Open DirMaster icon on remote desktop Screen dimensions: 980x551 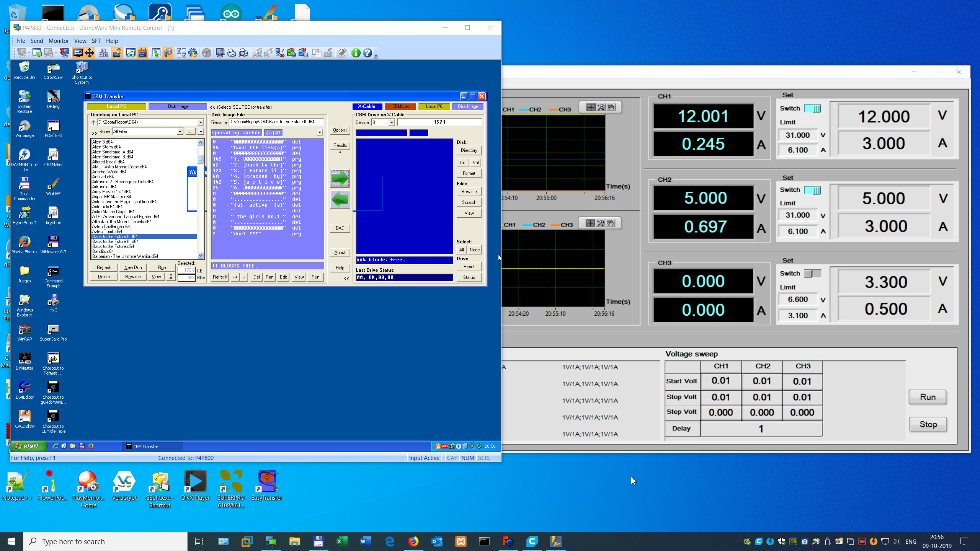(24, 362)
